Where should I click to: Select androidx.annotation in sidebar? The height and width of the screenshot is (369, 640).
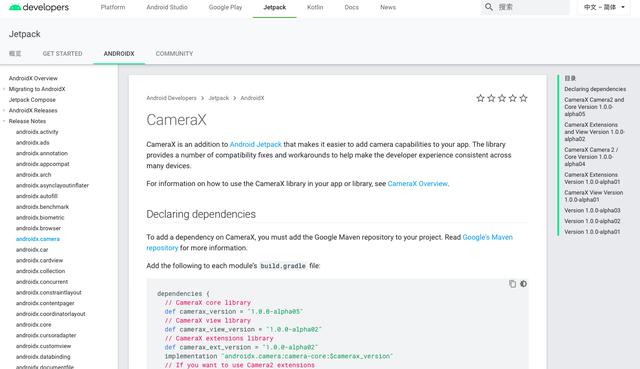42,153
